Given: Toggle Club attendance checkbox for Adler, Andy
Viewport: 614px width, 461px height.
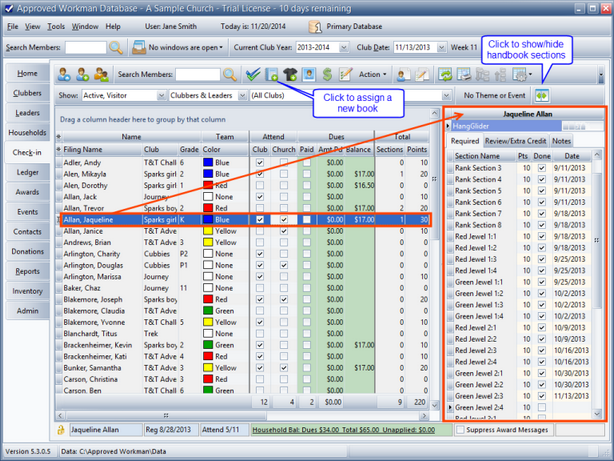Looking at the screenshot, I should pos(260,162).
